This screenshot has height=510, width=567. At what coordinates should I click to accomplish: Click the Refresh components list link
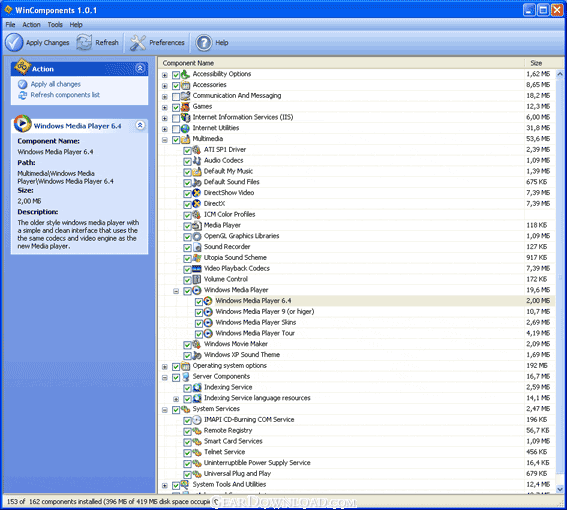pos(65,95)
